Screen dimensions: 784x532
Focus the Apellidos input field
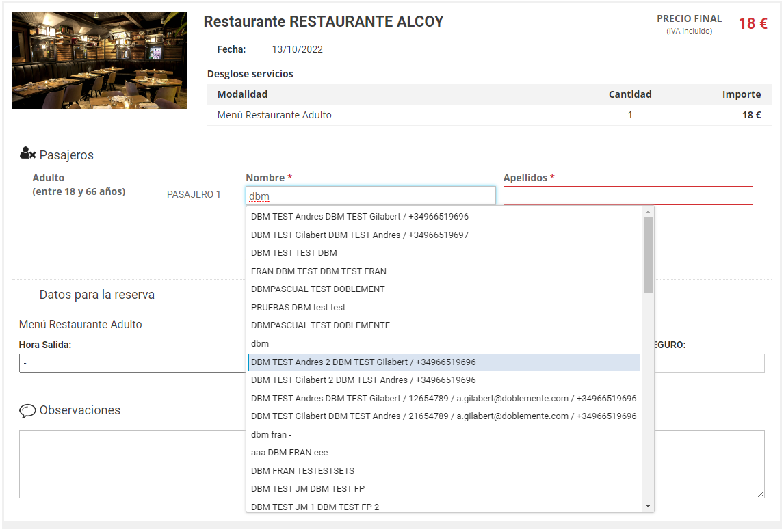[x=628, y=196]
